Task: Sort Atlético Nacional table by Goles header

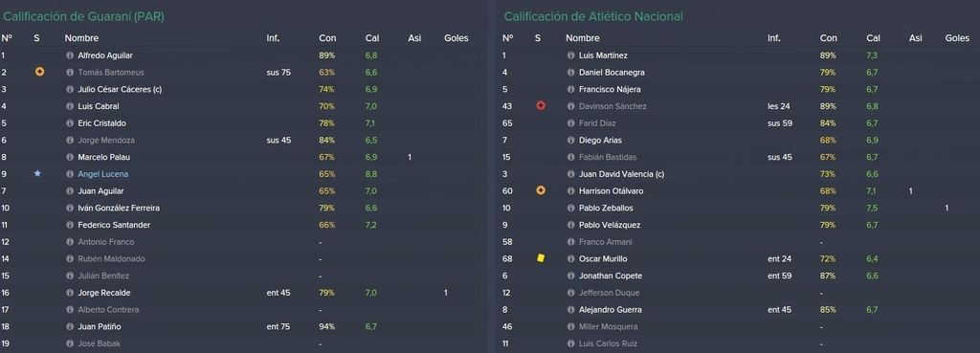Action: coord(957,38)
